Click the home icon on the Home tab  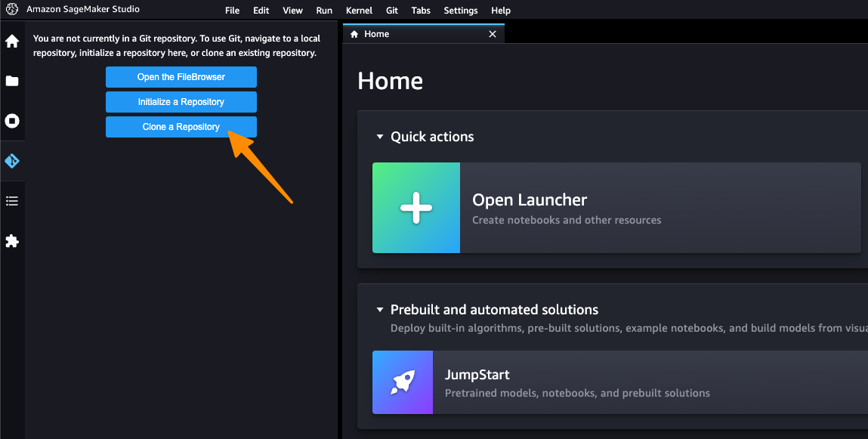[354, 34]
